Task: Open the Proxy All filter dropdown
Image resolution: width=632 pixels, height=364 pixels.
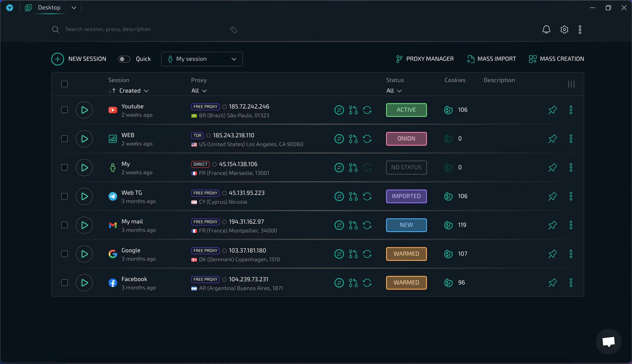Action: click(x=199, y=91)
